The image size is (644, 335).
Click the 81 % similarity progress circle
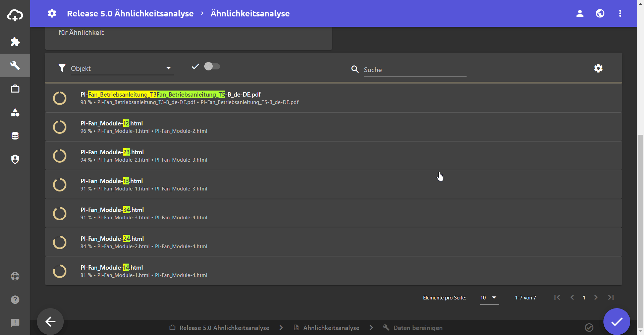click(60, 271)
